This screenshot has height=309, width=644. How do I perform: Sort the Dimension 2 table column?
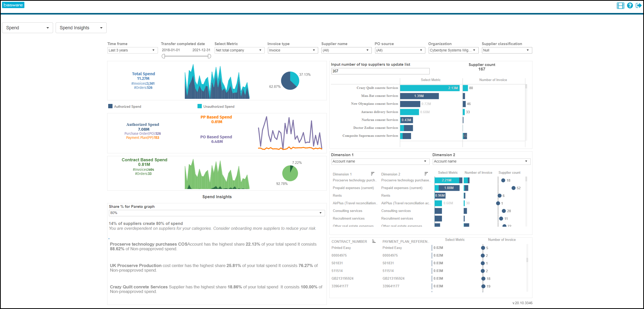coord(426,173)
